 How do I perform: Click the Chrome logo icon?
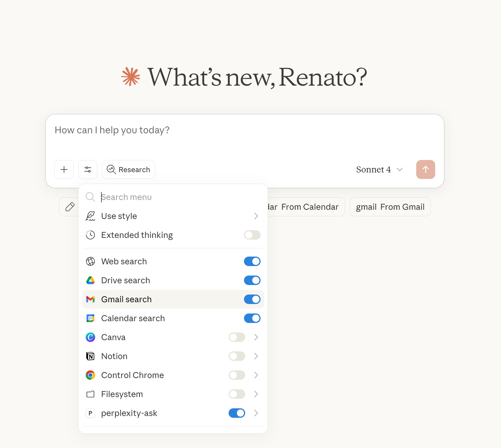90,375
